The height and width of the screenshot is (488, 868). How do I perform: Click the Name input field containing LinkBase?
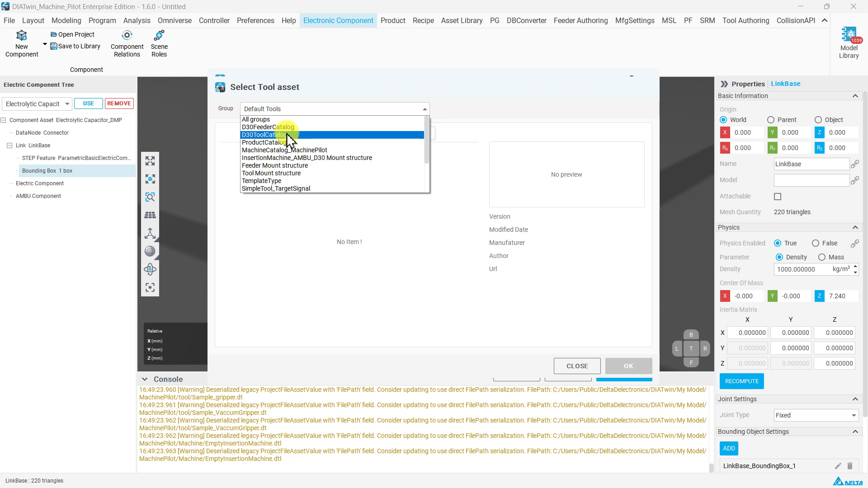[811, 164]
